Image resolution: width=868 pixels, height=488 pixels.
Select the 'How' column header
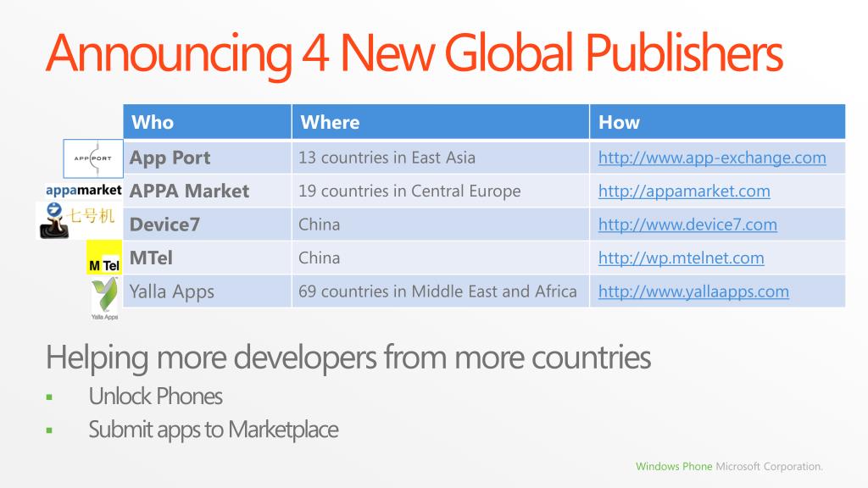point(717,122)
